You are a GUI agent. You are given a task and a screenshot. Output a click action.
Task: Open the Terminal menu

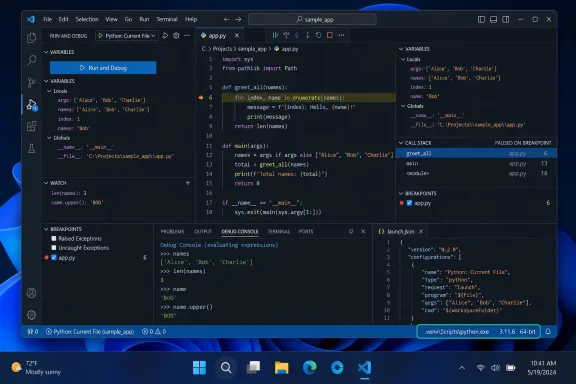click(167, 19)
